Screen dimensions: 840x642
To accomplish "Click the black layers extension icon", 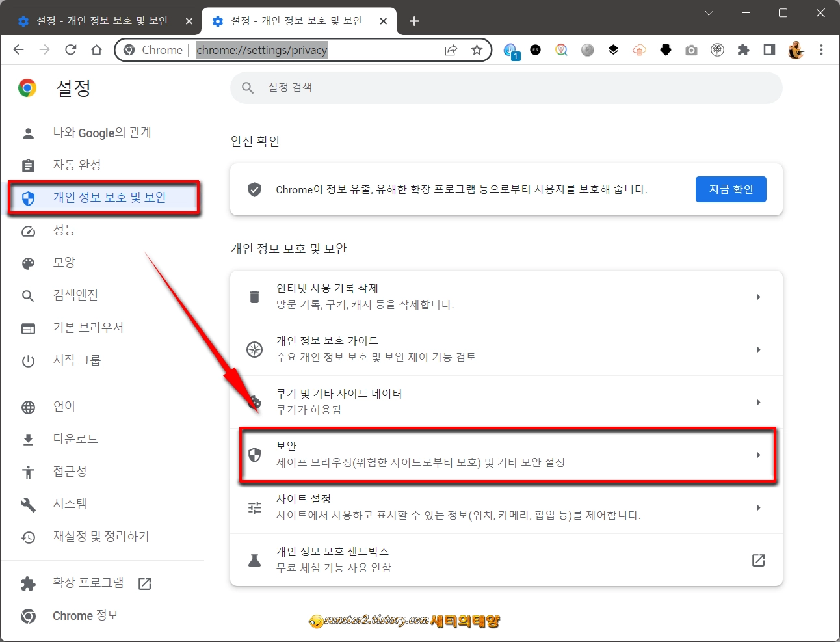I will [x=613, y=49].
